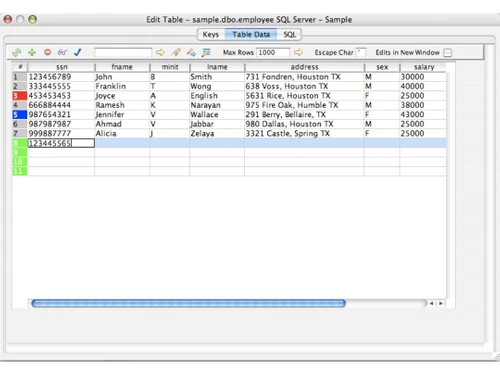Select green row header number 11
500x375 pixels.
coord(20,171)
